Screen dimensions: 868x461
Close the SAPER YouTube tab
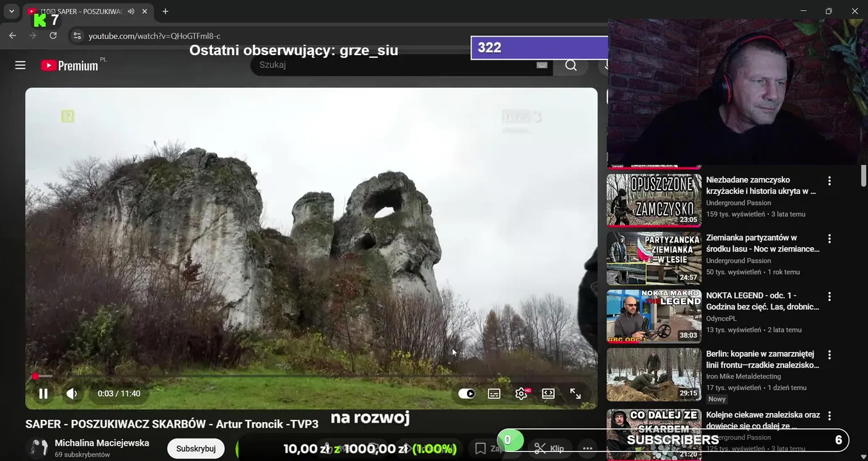coord(145,12)
